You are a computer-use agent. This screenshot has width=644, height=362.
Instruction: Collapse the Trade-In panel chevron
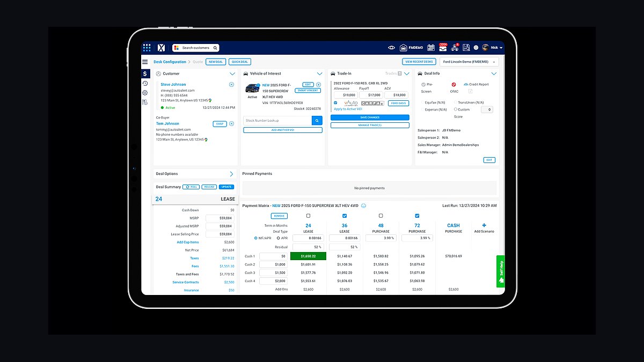(406, 73)
